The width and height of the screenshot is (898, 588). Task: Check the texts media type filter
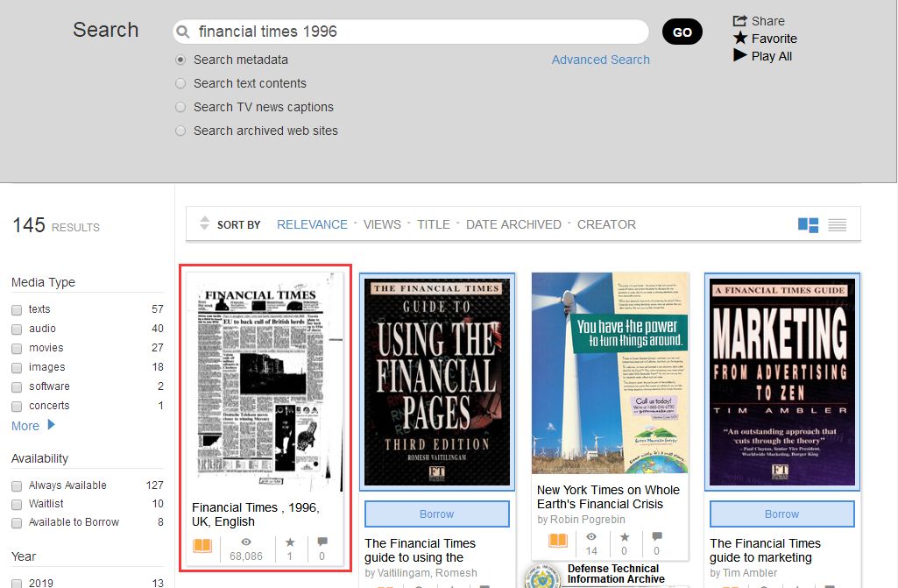[x=17, y=310]
